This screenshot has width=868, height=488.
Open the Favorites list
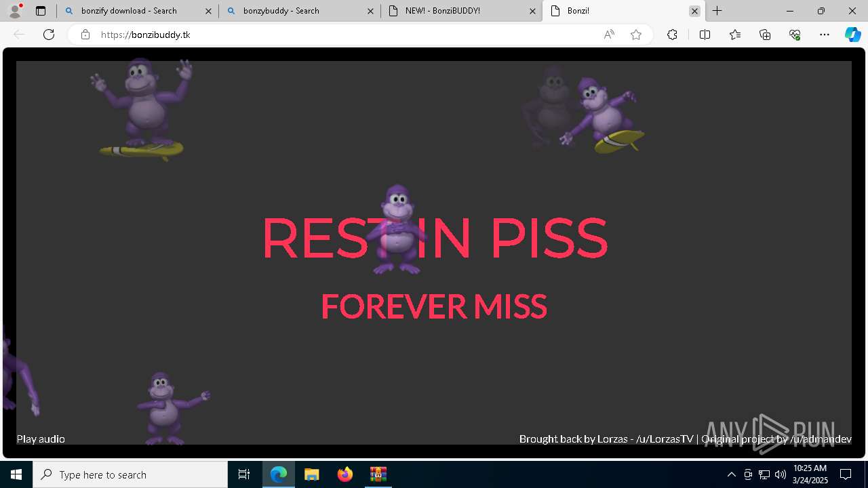[735, 35]
